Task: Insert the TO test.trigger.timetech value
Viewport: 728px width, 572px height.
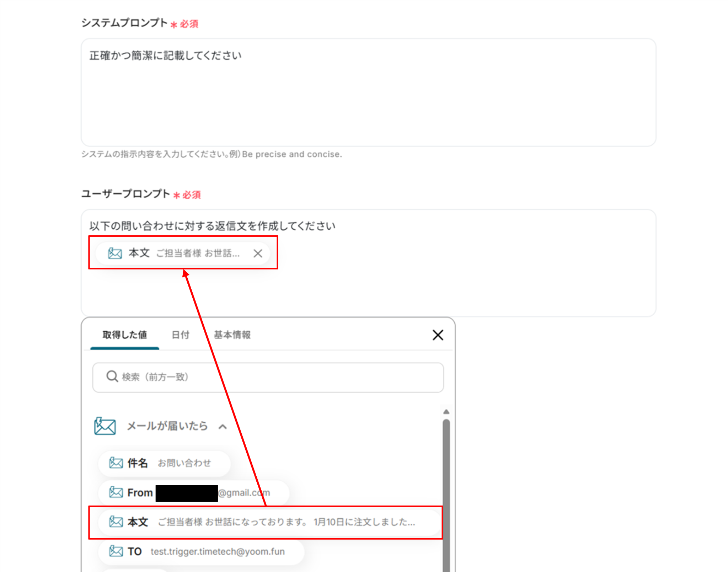Action: point(201,551)
